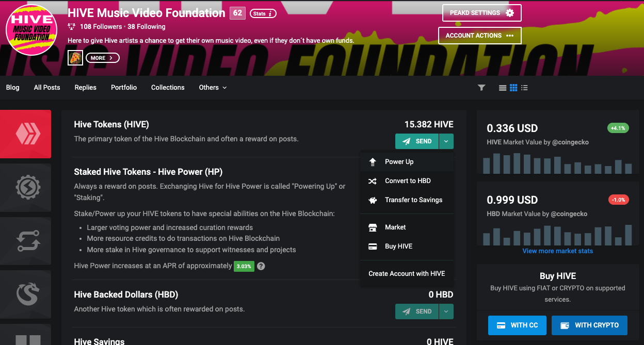
Task: Click the pizza badge icon under the bio
Action: coord(75,58)
